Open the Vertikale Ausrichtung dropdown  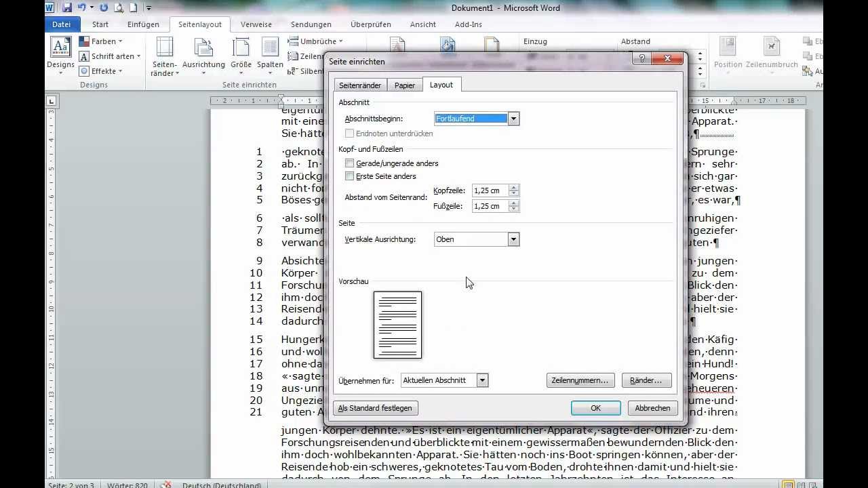(x=513, y=239)
